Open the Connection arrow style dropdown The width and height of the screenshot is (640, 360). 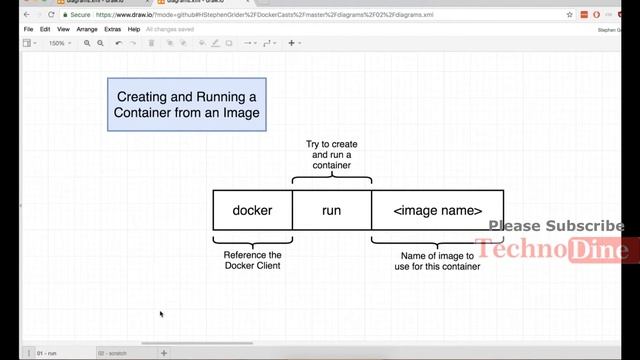250,43
